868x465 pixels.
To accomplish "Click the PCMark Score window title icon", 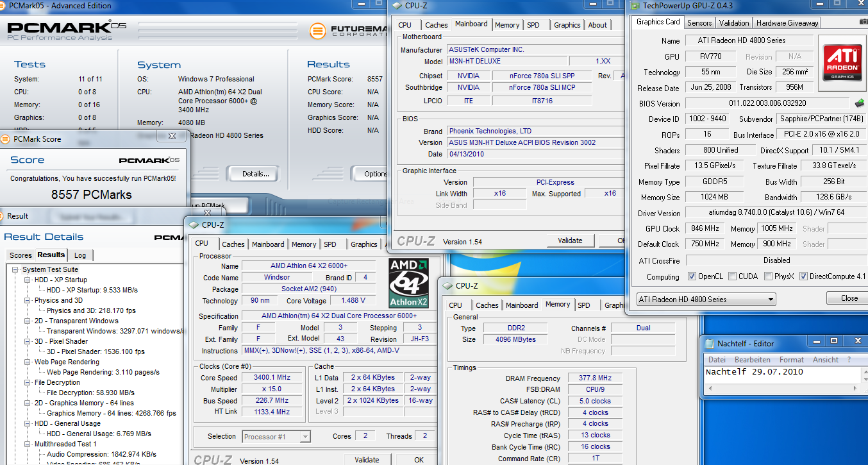I will pos(6,138).
